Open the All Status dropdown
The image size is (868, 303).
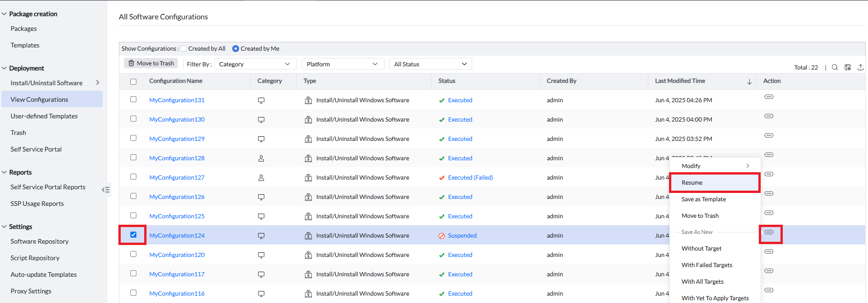coord(430,64)
